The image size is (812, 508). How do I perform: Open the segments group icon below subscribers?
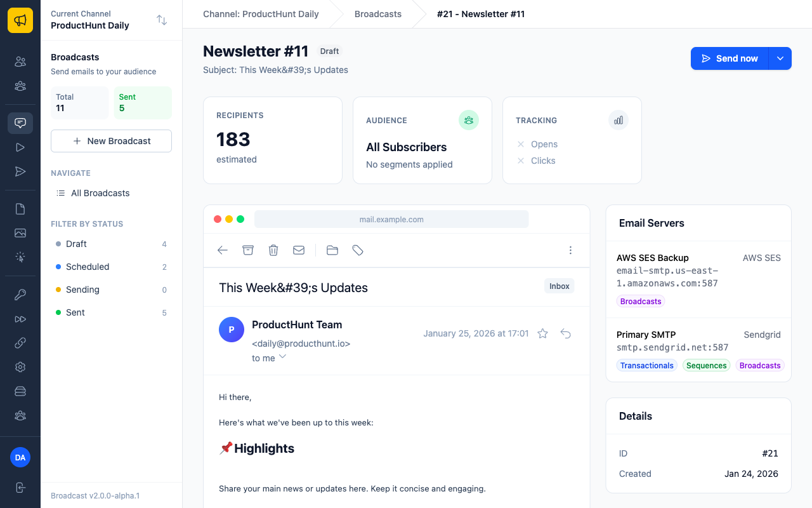[20, 86]
